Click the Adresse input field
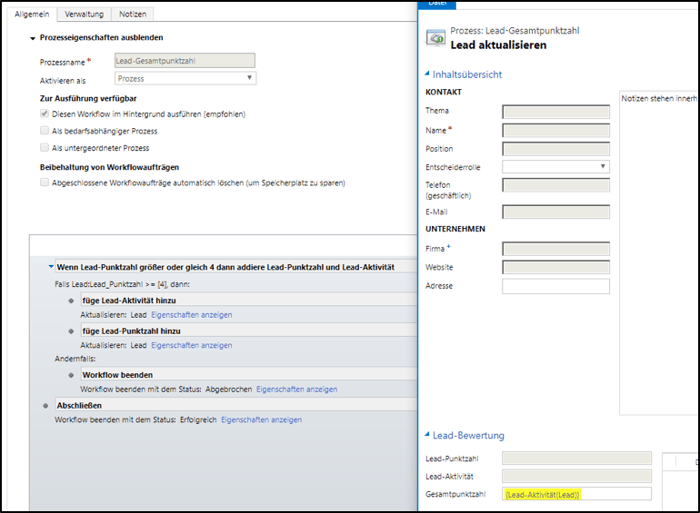Viewport: 700px width, 513px height. tap(556, 286)
